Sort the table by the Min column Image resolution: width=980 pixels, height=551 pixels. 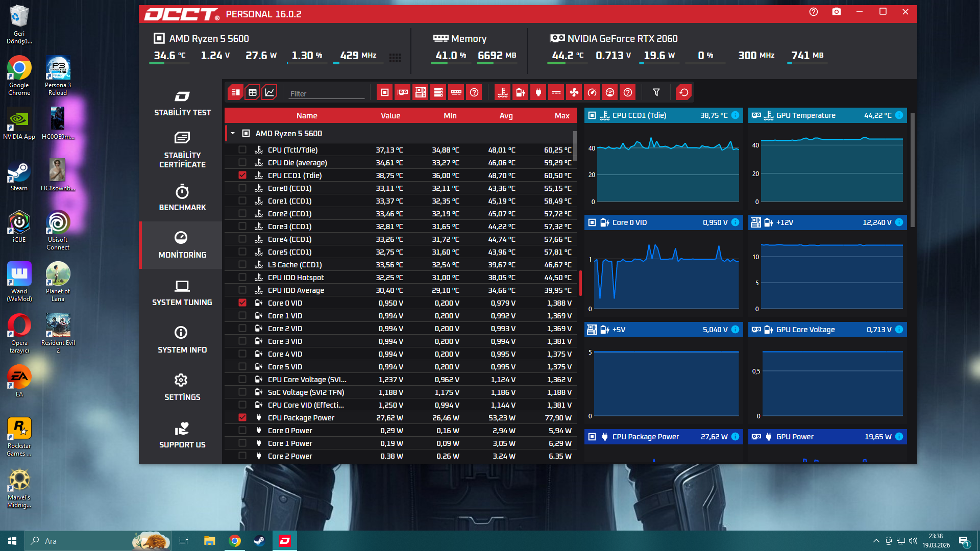450,116
